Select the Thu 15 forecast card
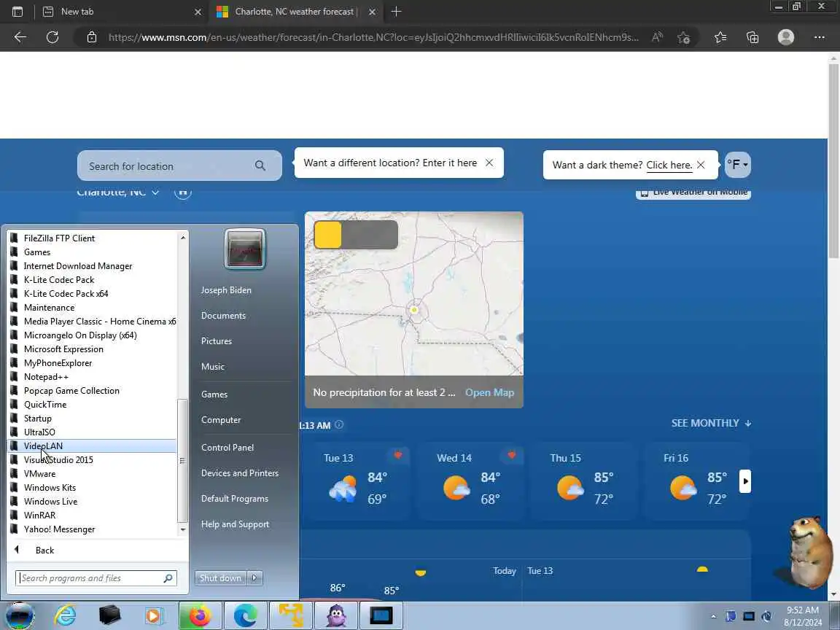 (583, 481)
